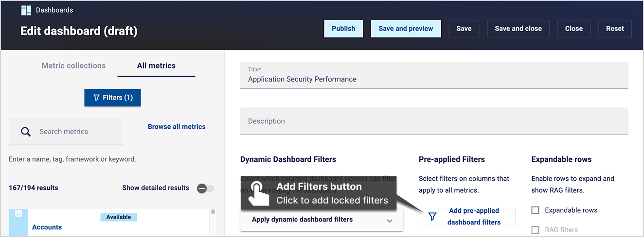
Task: Click the Dynamic Dashboard Filters heading
Action: click(x=288, y=159)
